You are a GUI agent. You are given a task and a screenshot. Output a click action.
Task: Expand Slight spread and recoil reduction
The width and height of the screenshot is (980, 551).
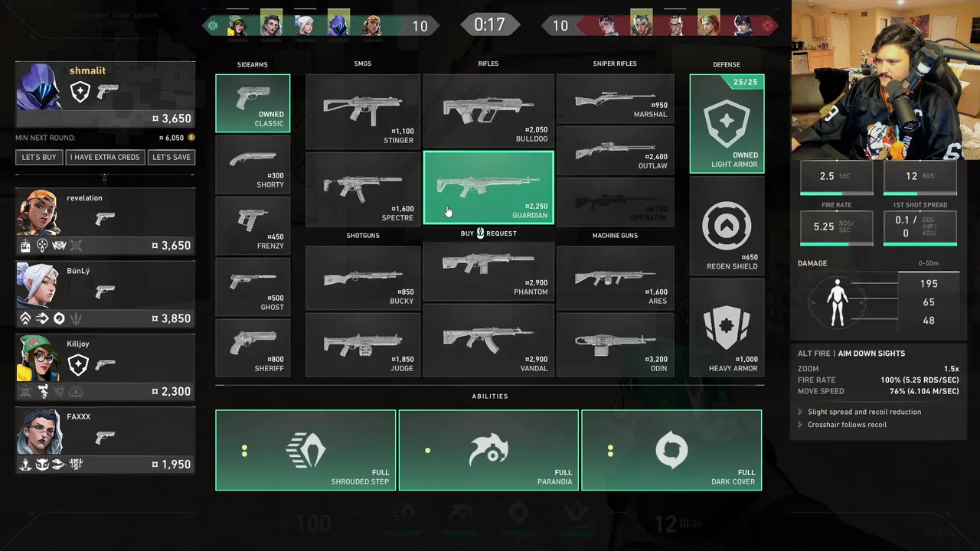pyautogui.click(x=864, y=412)
